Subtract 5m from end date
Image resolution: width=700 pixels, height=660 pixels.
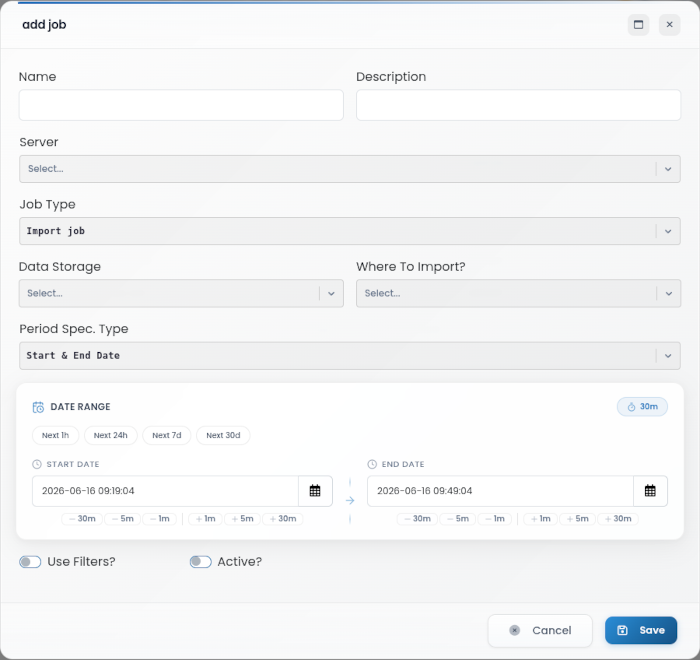pos(458,519)
